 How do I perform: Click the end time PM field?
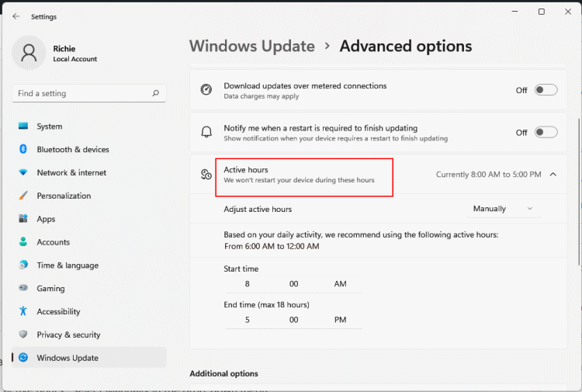340,320
